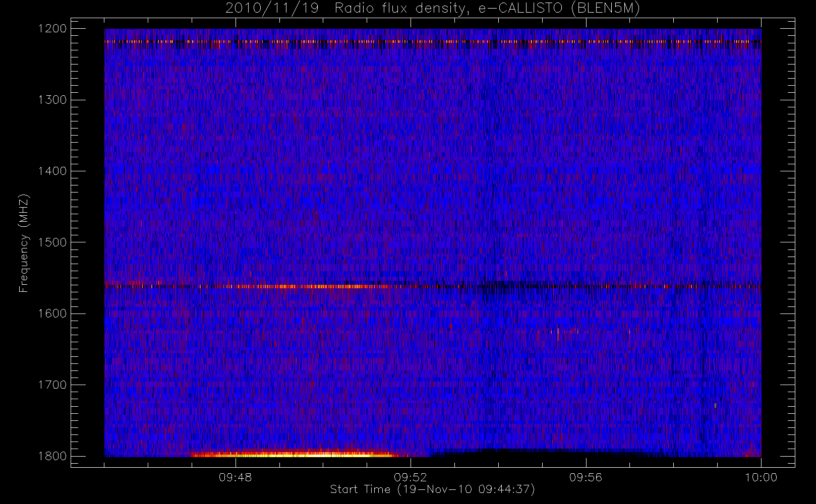Click the 09:56 time tick label
The height and width of the screenshot is (504, 816).
(586, 477)
